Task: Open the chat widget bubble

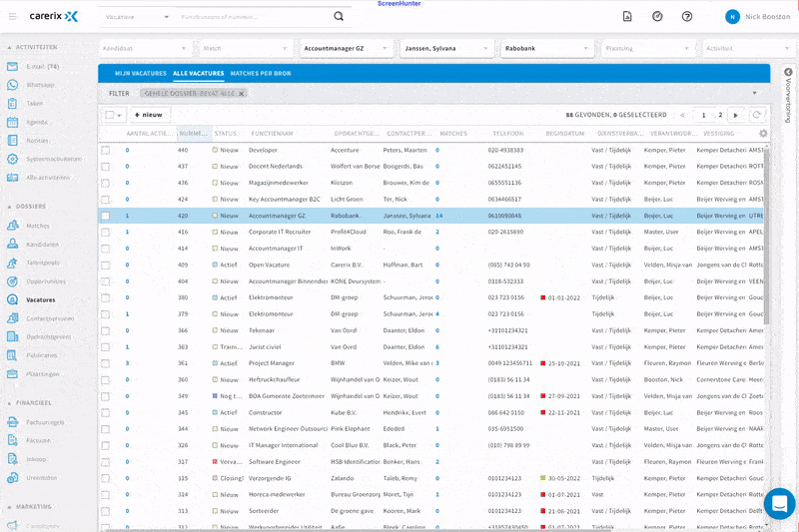Action: pyautogui.click(x=779, y=504)
